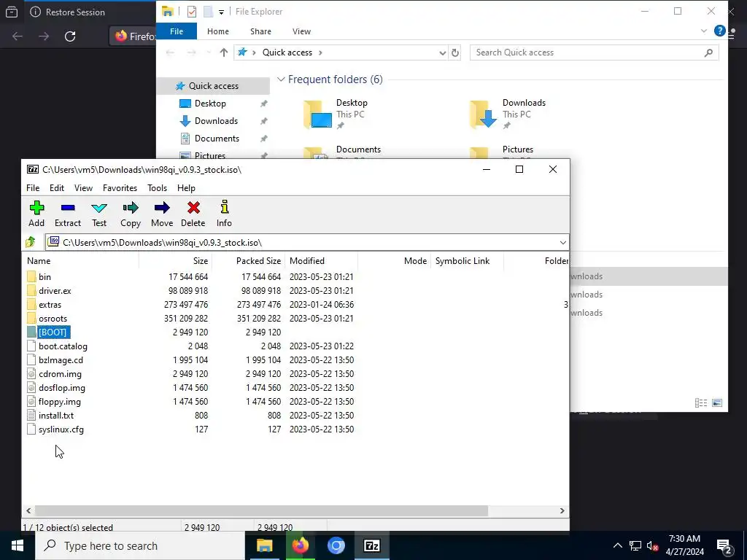Expand File Explorer address history dropdown
Image resolution: width=747 pixels, height=560 pixels.
point(443,52)
